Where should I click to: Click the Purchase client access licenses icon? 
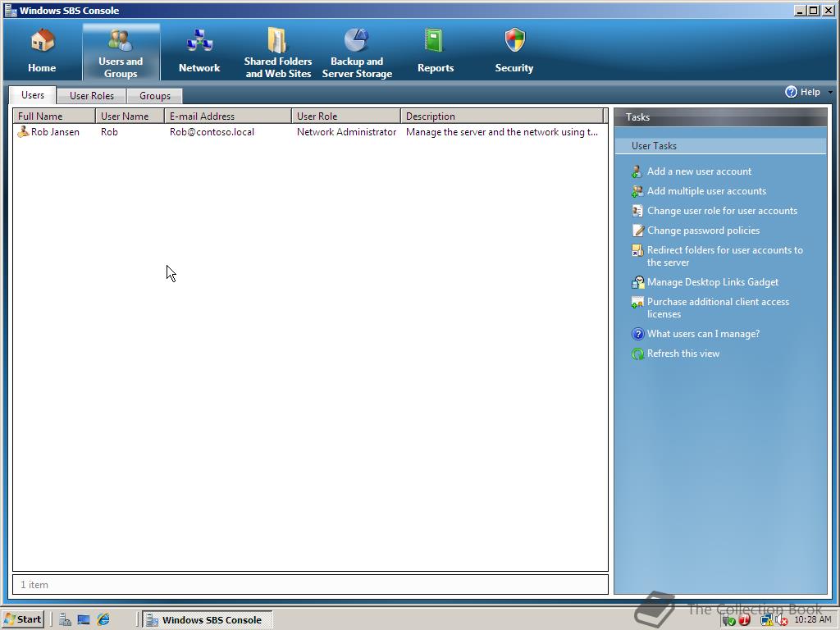point(637,302)
